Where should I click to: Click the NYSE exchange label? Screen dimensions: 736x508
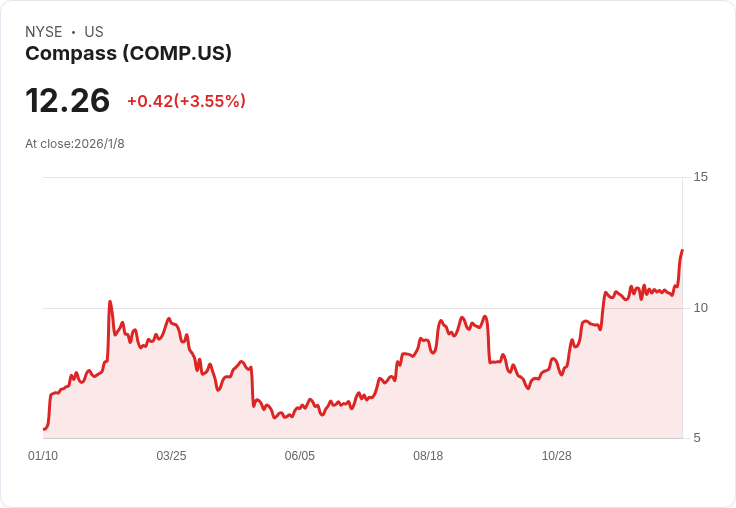click(x=44, y=32)
